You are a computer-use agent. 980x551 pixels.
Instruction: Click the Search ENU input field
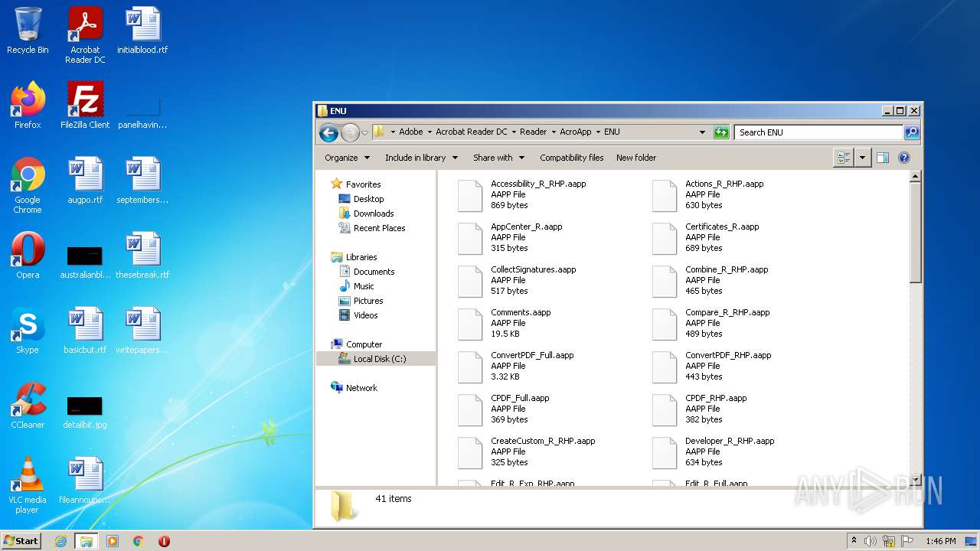(818, 132)
